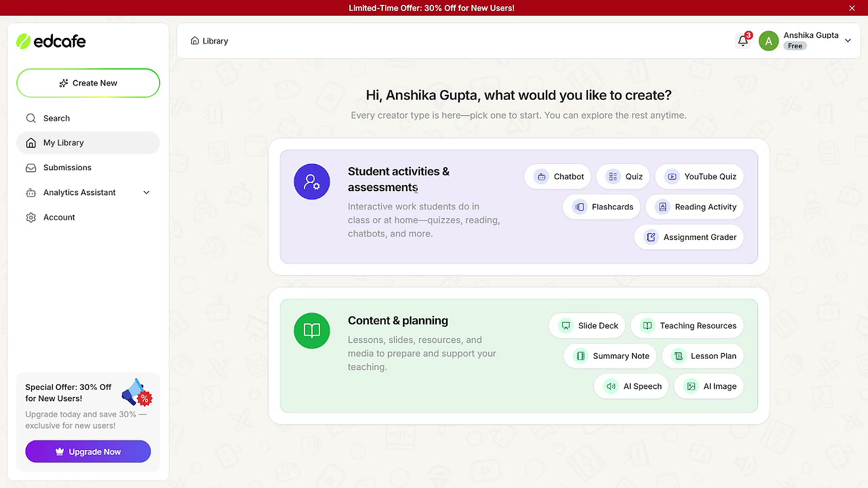Create a Slide Deck

587,326
